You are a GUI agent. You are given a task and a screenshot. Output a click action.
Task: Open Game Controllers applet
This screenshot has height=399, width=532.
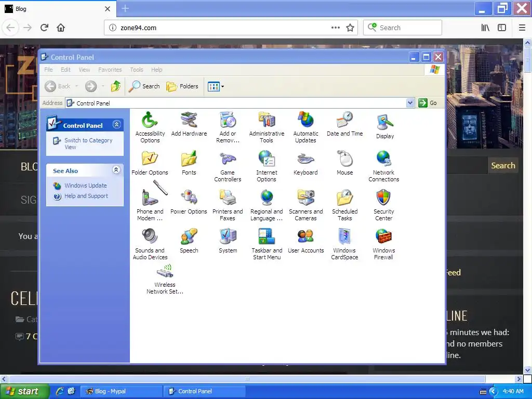(x=228, y=166)
